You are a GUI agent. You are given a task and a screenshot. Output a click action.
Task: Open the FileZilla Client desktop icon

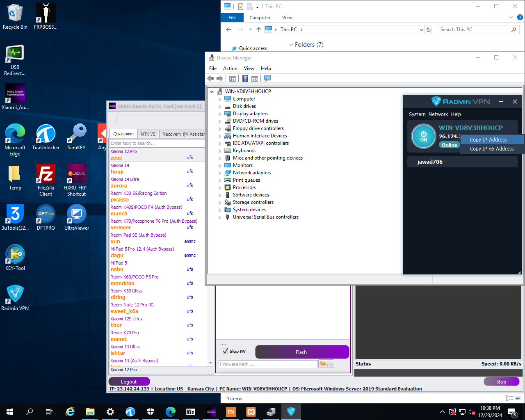click(46, 180)
